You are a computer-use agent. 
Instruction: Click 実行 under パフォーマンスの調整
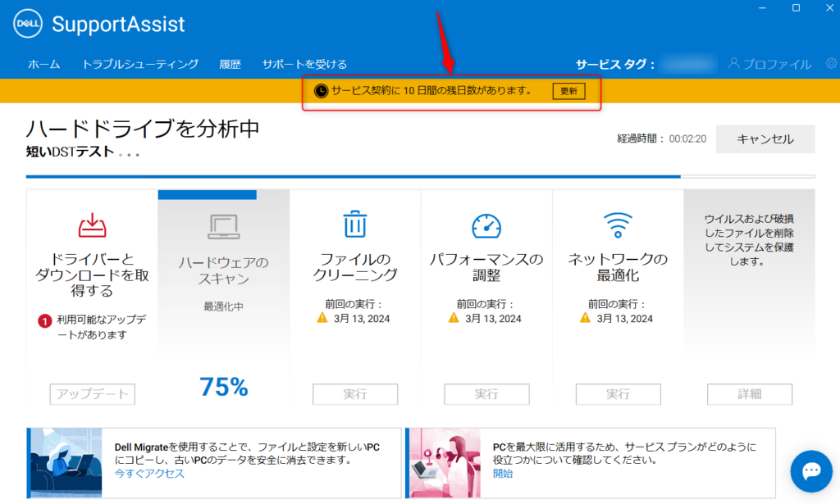[486, 394]
